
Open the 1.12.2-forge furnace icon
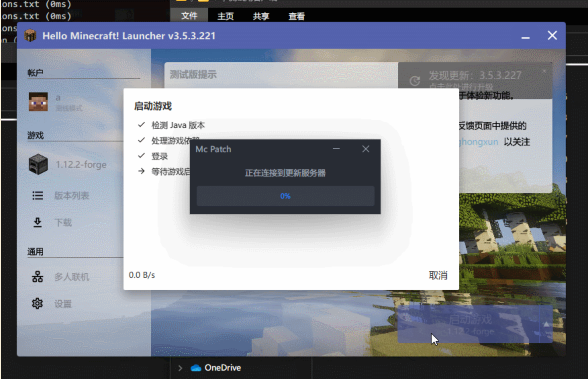coord(38,164)
